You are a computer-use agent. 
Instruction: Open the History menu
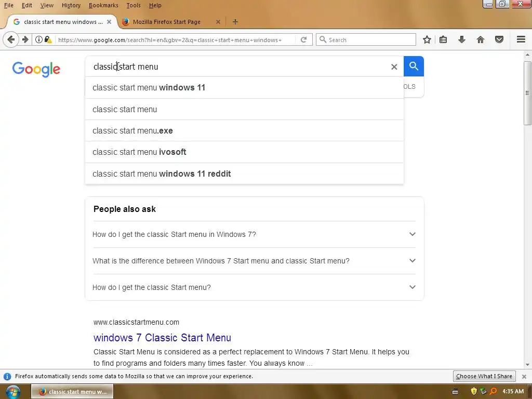[x=71, y=5]
